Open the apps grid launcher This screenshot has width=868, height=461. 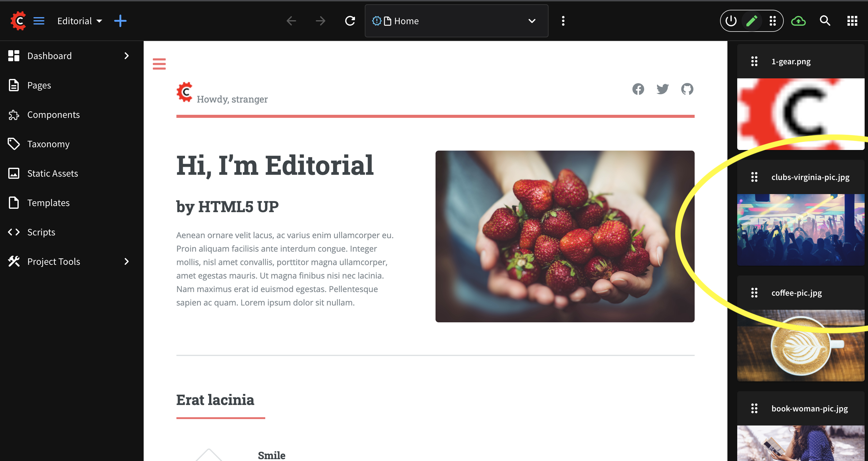[852, 21]
